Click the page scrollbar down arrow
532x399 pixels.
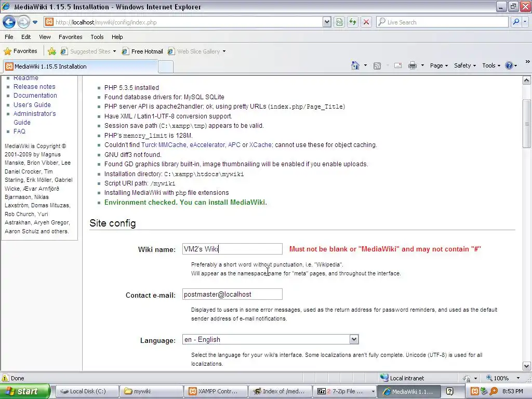click(527, 366)
